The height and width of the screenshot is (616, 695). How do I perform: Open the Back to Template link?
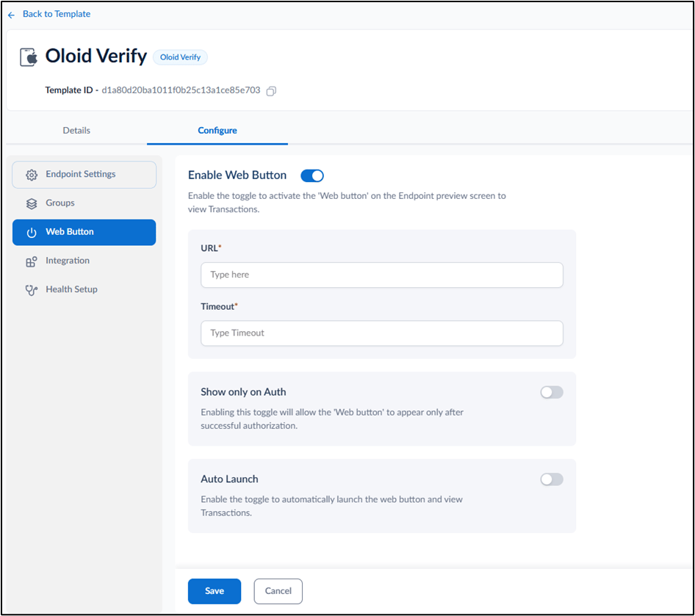pyautogui.click(x=57, y=14)
